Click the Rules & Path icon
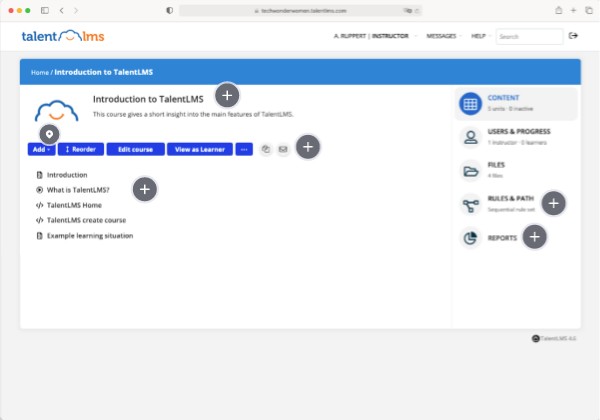The height and width of the screenshot is (420, 600). click(x=470, y=205)
